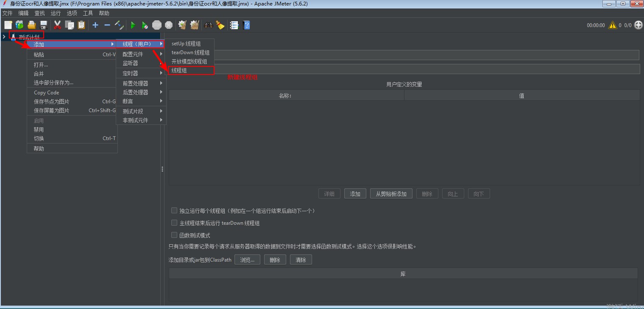
Task: Open the 添加 submenu in the context menu
Action: point(72,44)
